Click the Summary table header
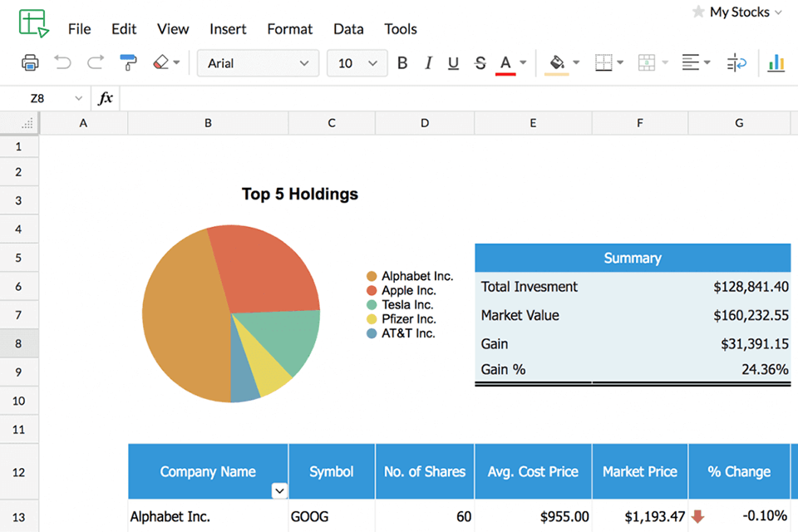Screen dimensions: 798x532 click(633, 259)
